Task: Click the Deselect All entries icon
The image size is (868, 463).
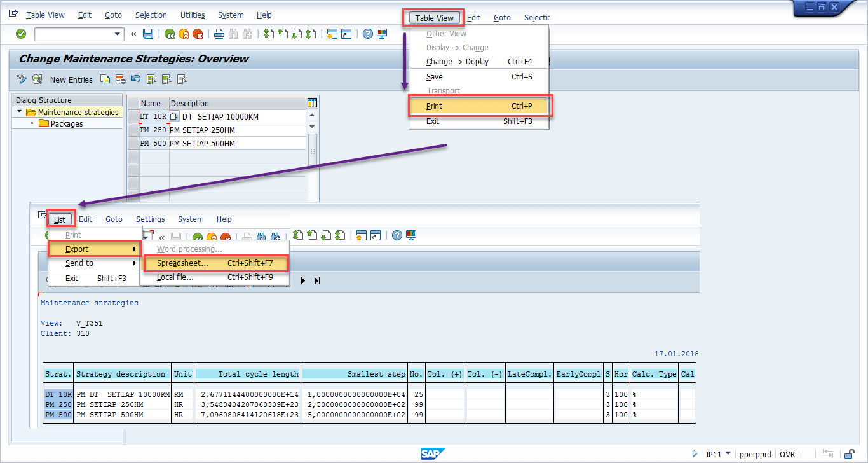Action: pyautogui.click(x=182, y=79)
